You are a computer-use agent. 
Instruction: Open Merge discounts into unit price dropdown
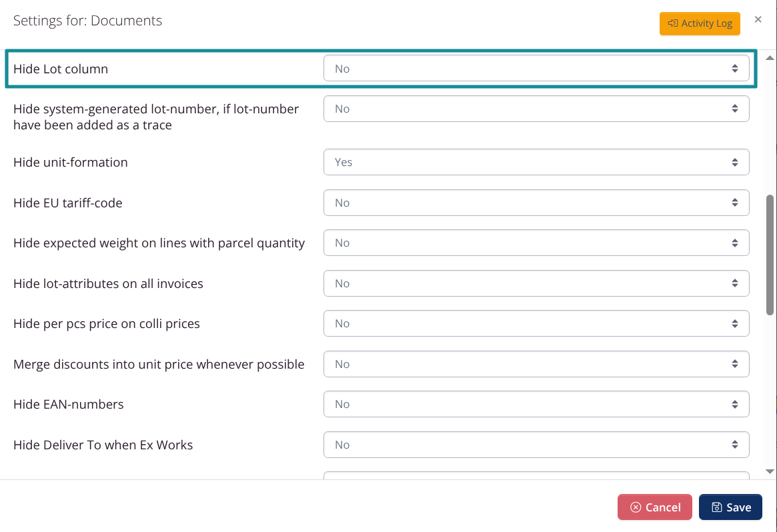tap(536, 364)
